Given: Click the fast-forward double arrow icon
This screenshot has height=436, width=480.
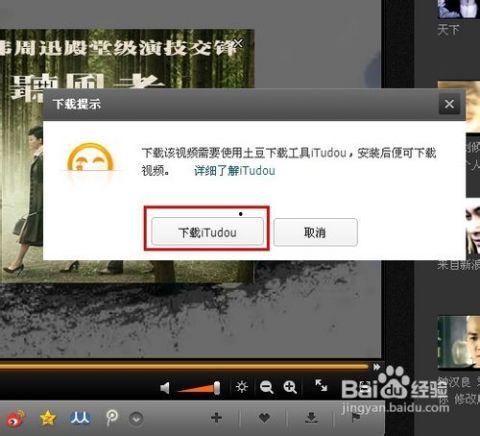Looking at the screenshot, I should pyautogui.click(x=377, y=367).
